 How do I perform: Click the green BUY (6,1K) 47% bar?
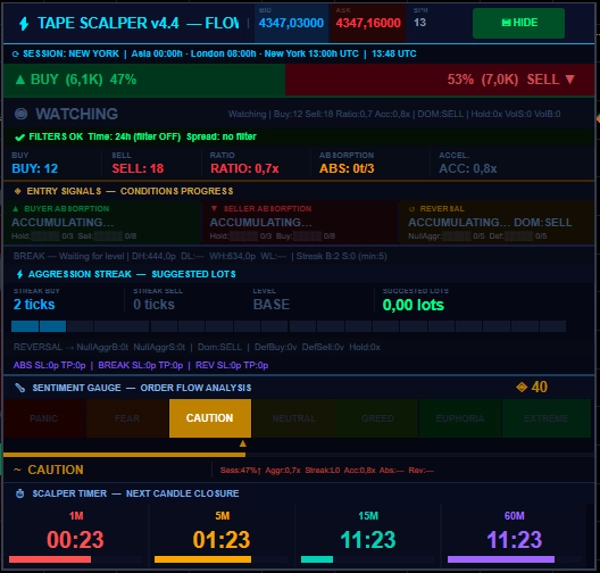(x=144, y=80)
